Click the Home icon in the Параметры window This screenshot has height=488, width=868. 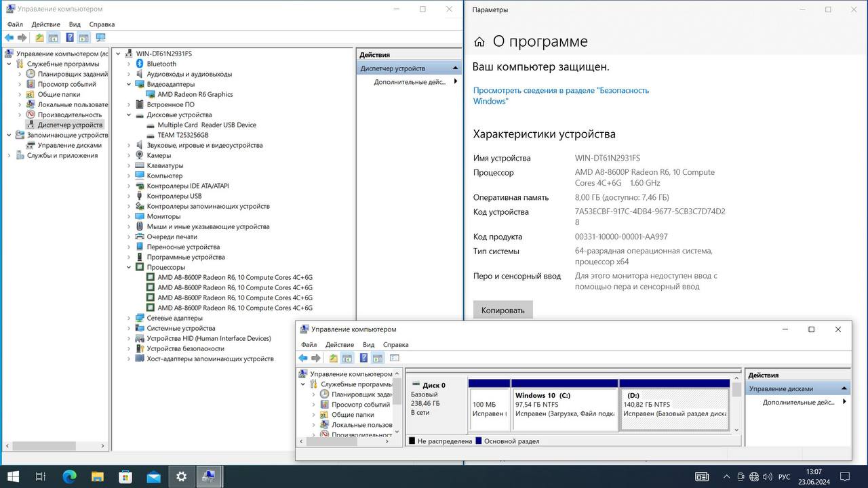[479, 41]
